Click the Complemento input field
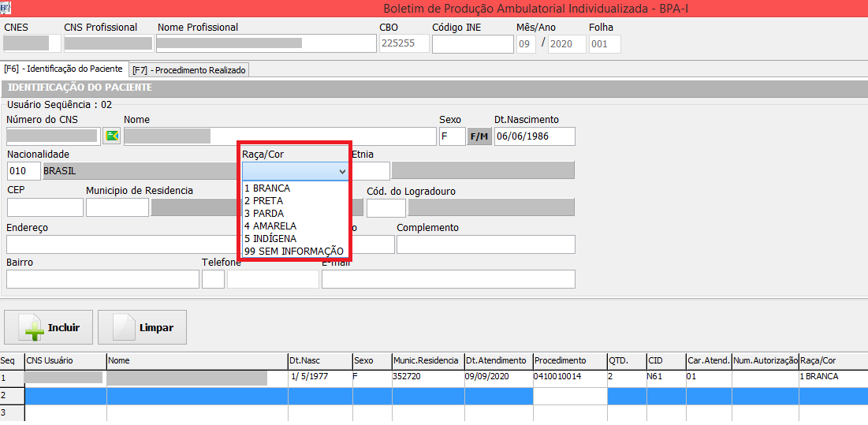 [x=485, y=244]
